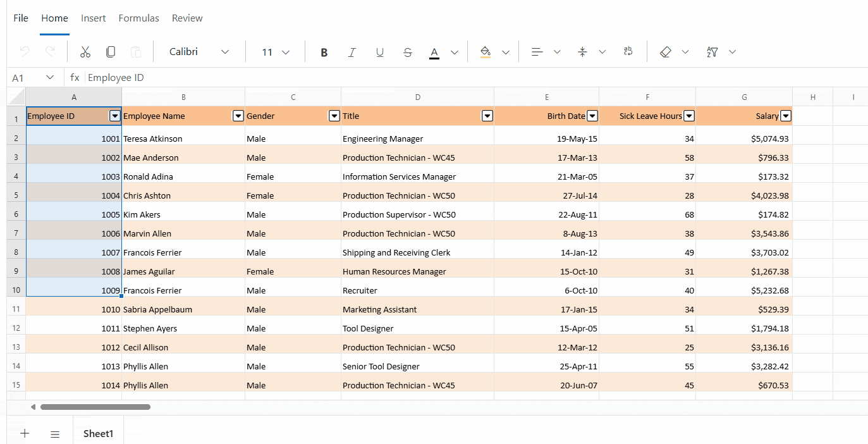This screenshot has height=444, width=868.
Task: Toggle bold formatting
Action: (x=324, y=52)
